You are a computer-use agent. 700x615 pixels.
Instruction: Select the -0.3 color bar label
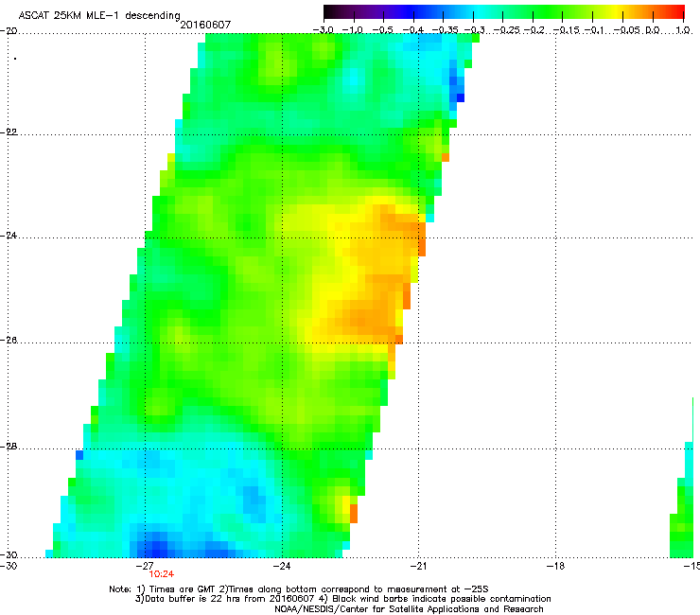(475, 30)
